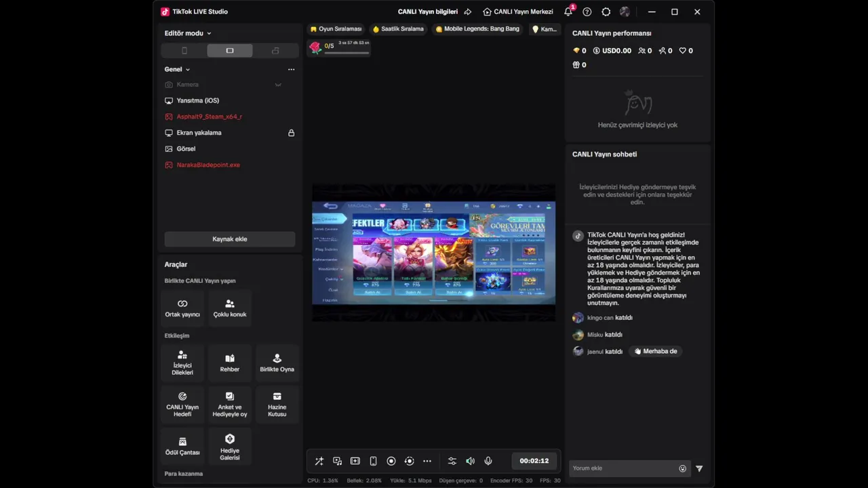Click the film strip clip icon
The height and width of the screenshot is (488, 868).
[x=355, y=461]
